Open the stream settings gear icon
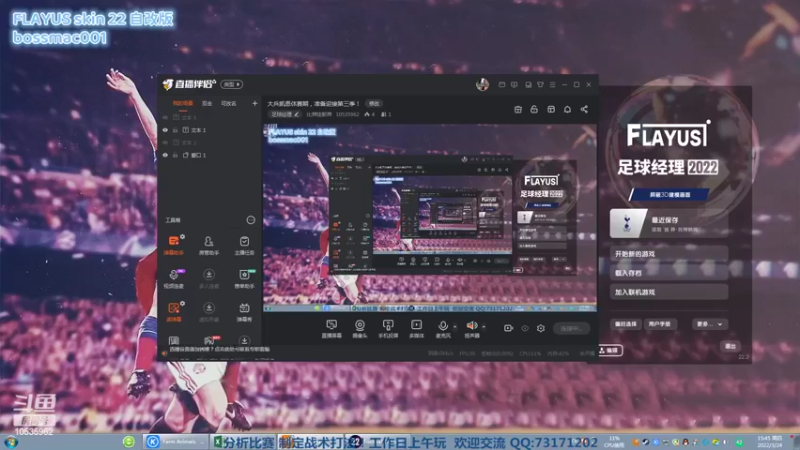Image resolution: width=800 pixels, height=450 pixels. [x=541, y=328]
